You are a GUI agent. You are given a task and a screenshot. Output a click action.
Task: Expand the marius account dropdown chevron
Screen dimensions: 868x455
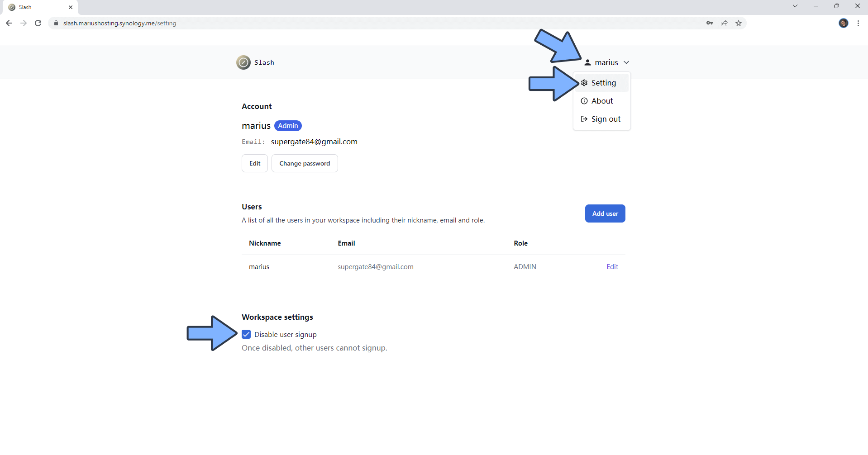point(626,62)
